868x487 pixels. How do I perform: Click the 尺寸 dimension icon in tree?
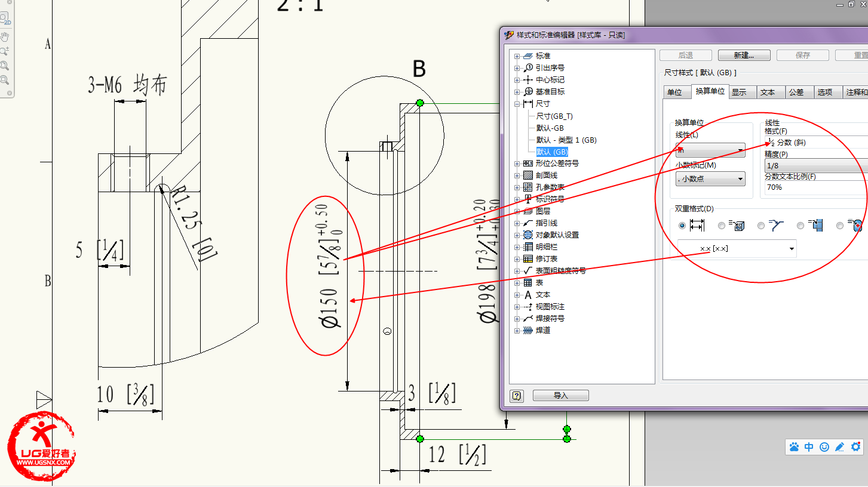click(528, 104)
